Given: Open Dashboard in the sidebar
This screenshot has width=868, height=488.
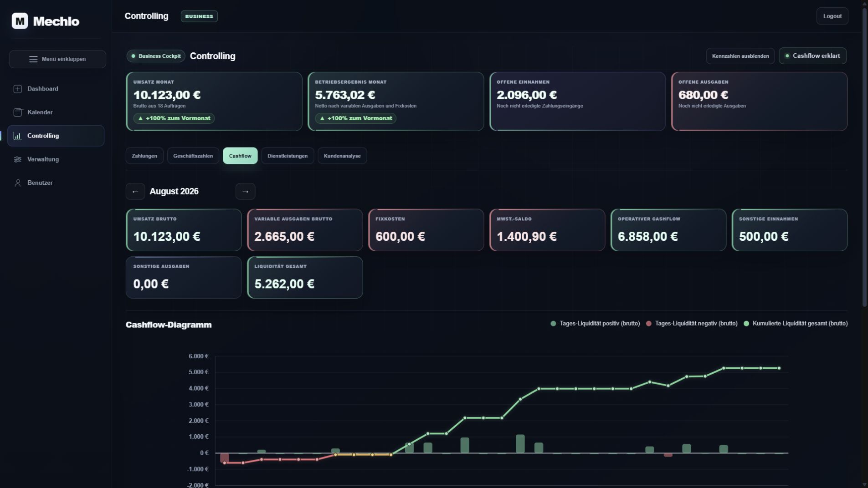Looking at the screenshot, I should point(56,89).
